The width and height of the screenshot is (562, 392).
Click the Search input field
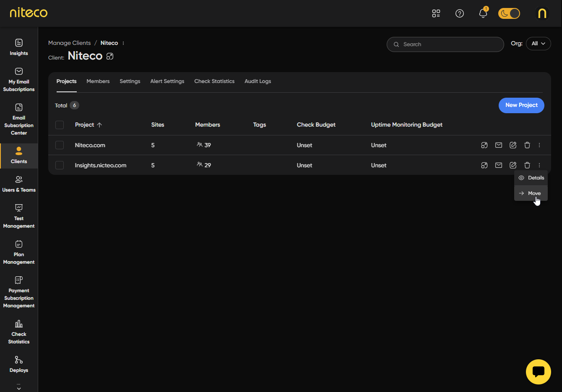coord(445,44)
